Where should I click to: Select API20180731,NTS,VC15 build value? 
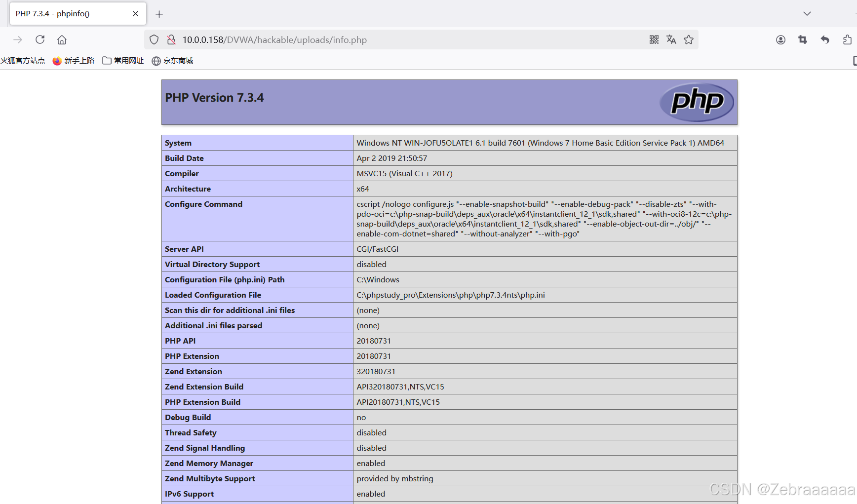[398, 402]
